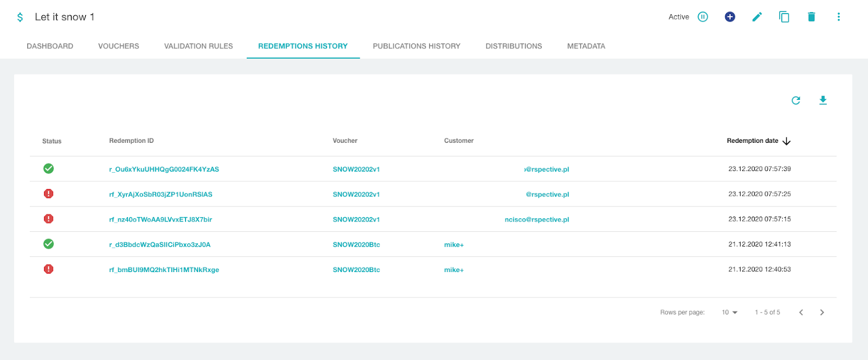Image resolution: width=868 pixels, height=360 pixels.
Task: Delete campaign with trash icon
Action: 811,17
